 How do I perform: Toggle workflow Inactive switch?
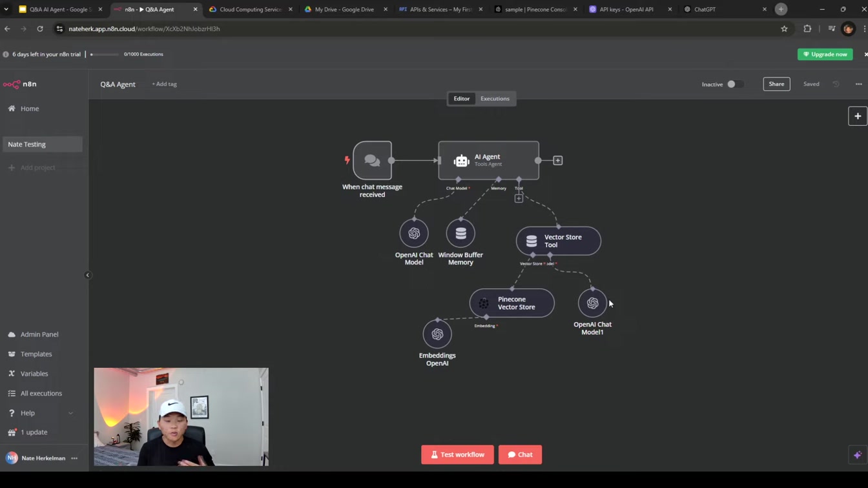click(735, 84)
